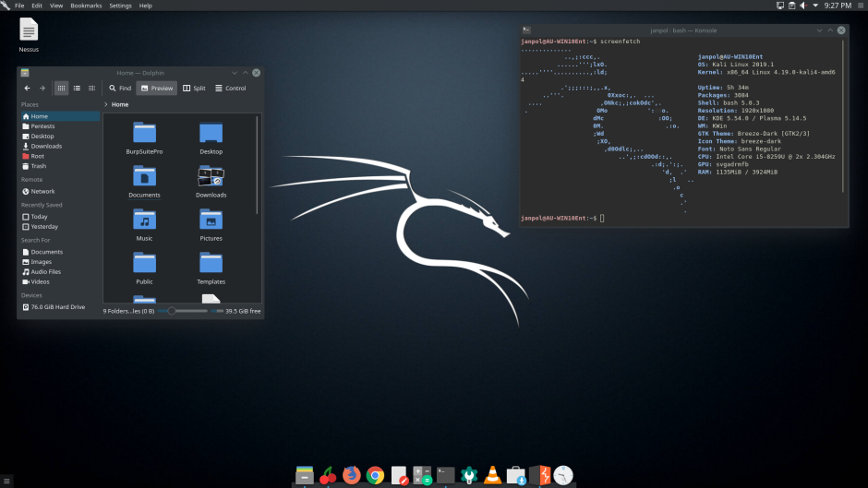Open the Desktop folder in file view
868x488 pixels.
[x=211, y=138]
